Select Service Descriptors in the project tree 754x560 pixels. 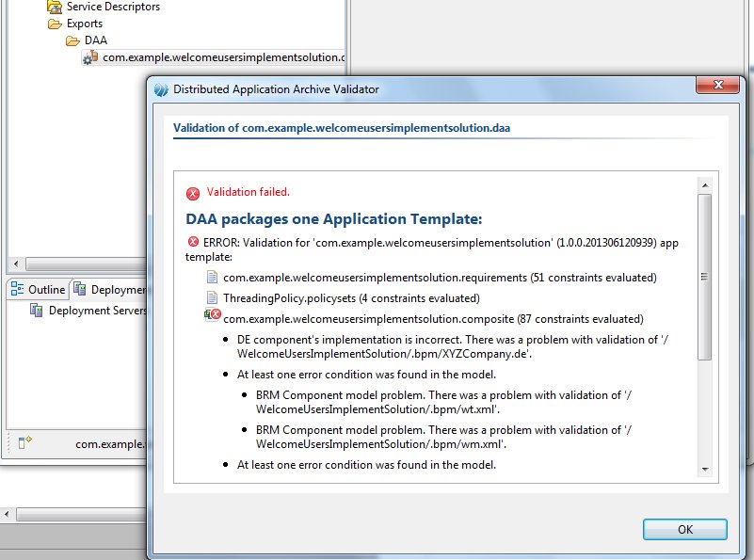coord(113,7)
